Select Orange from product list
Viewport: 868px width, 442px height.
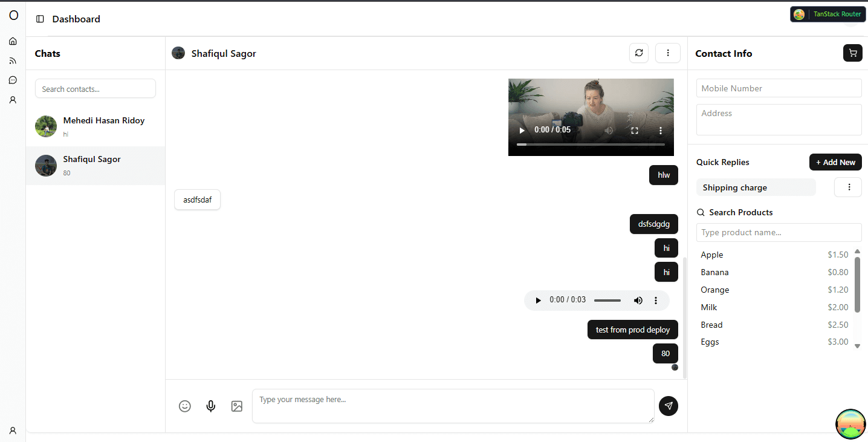point(774,290)
